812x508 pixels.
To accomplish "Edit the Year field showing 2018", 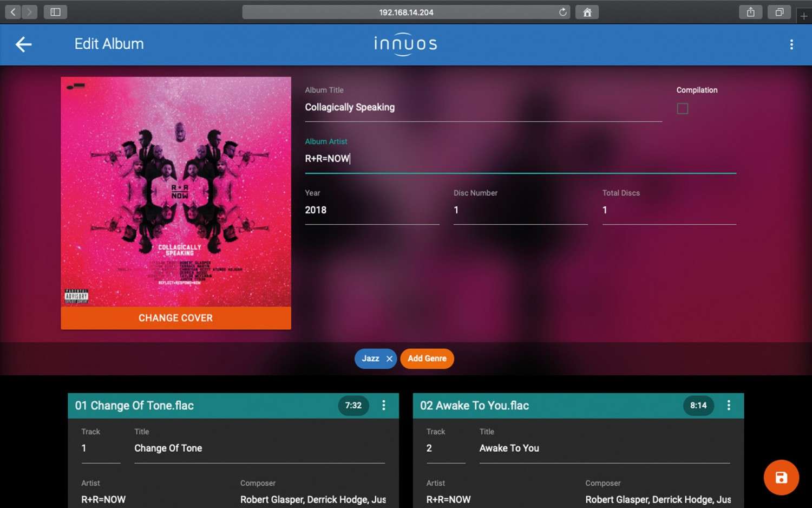I will point(372,210).
